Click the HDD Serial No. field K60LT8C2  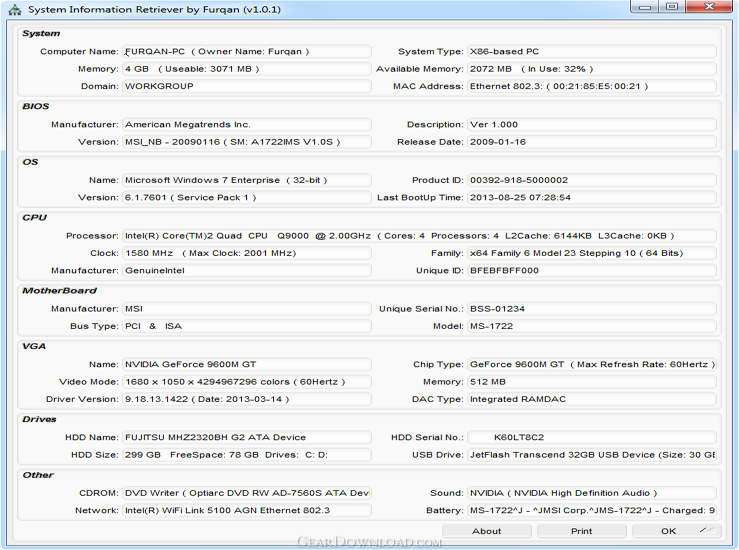click(x=592, y=437)
